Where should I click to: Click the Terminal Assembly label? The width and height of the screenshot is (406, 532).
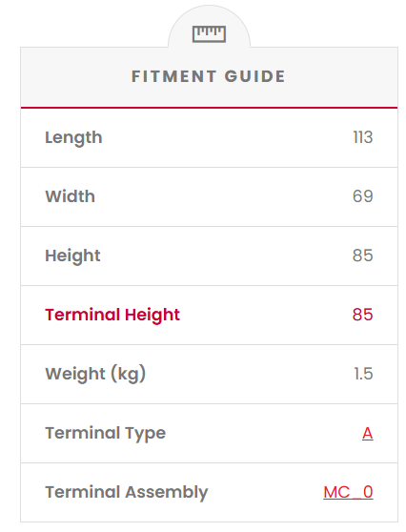click(x=127, y=492)
